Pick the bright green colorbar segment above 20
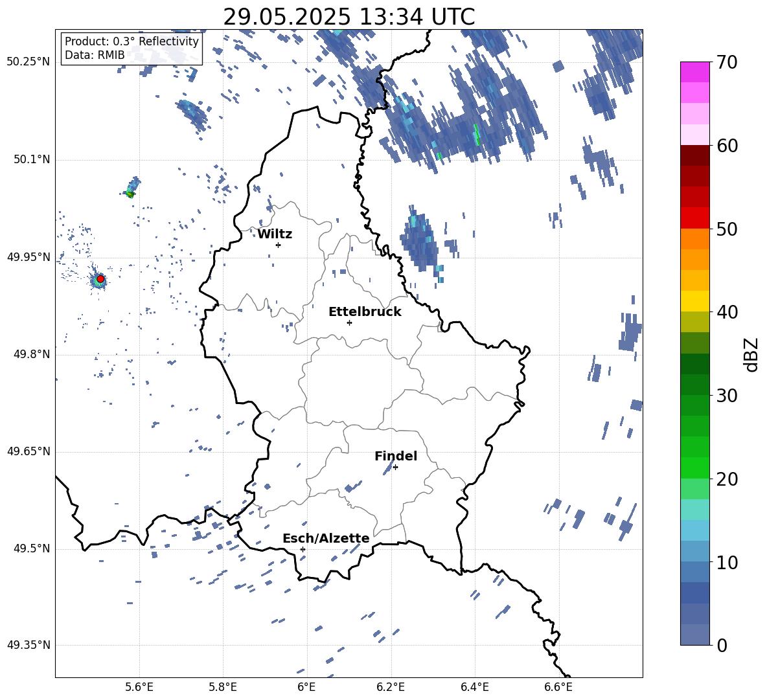This screenshot has width=767, height=700. (x=694, y=468)
